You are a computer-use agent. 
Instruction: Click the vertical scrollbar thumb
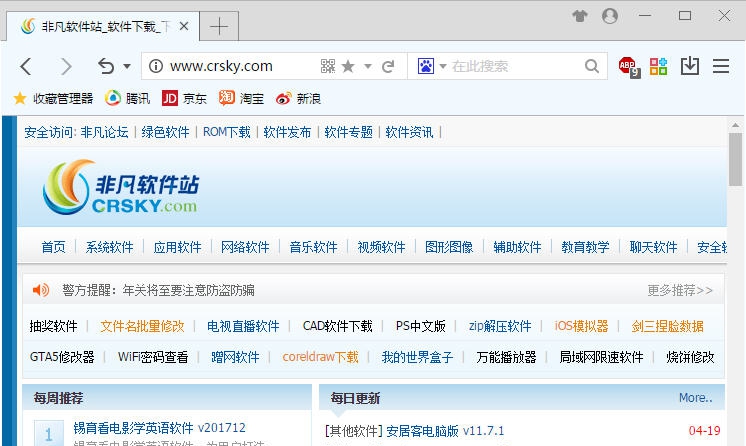736,159
